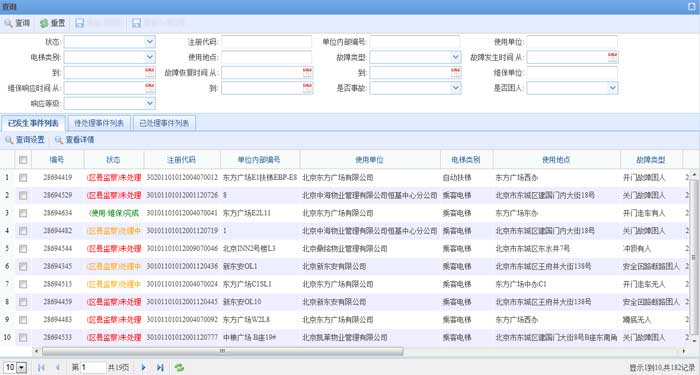Check the row 28694533 checkbox
This screenshot has height=375, width=700.
(x=23, y=338)
